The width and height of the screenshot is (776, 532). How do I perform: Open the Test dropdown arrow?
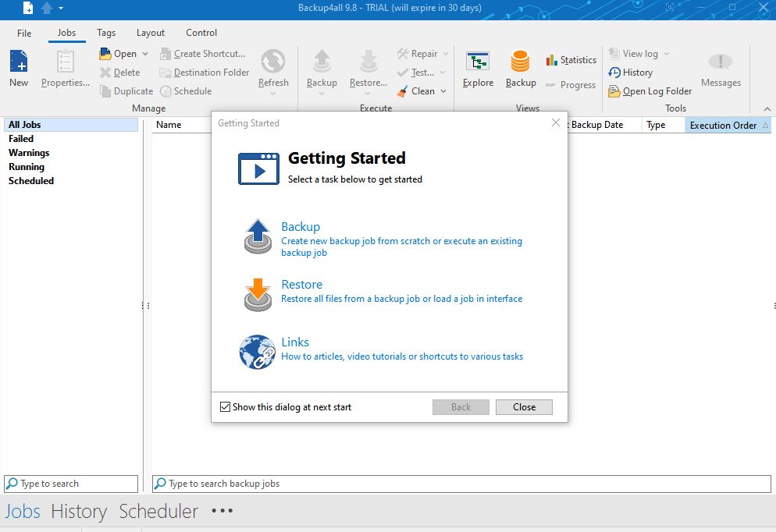point(443,73)
